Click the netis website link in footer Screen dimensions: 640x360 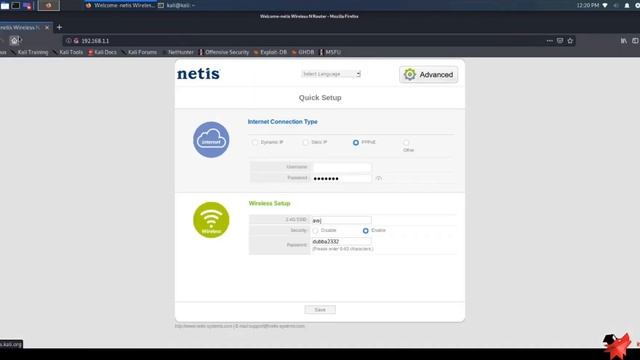pyautogui.click(x=204, y=326)
